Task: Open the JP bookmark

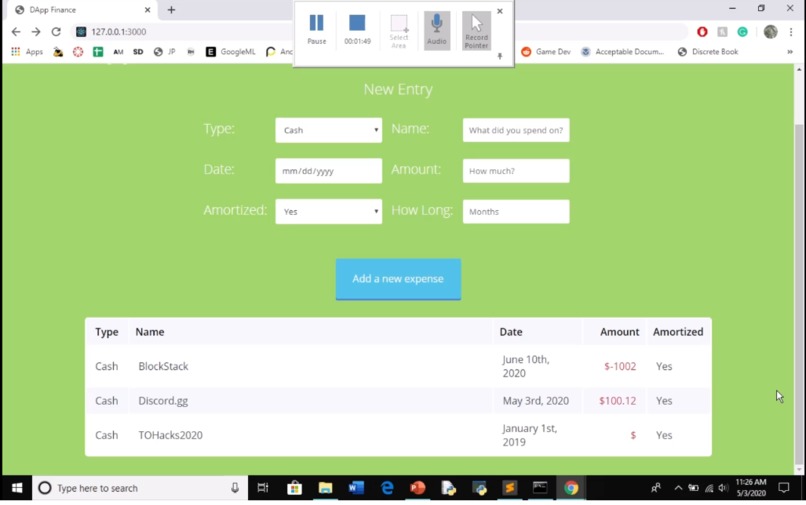Action: point(164,51)
